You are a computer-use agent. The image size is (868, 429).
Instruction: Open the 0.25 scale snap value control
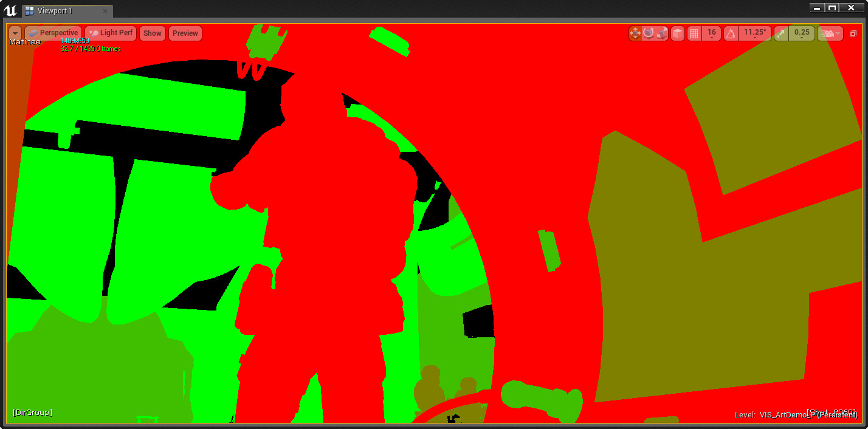pos(799,33)
